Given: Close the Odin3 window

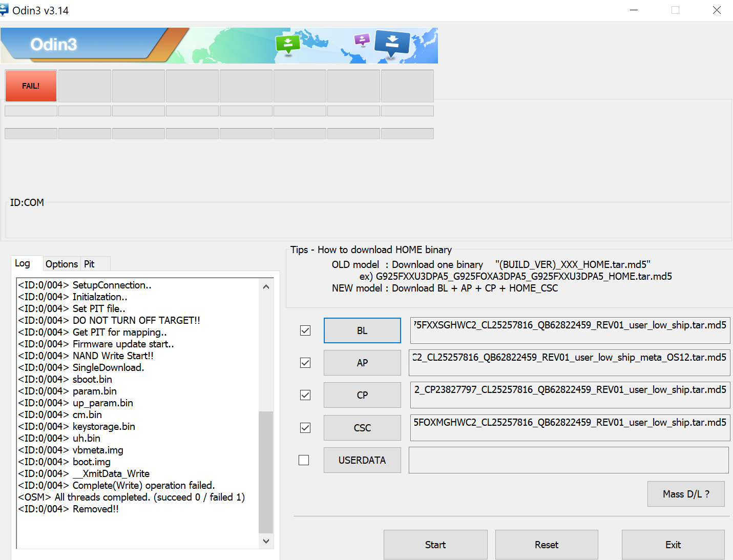Looking at the screenshot, I should (717, 10).
